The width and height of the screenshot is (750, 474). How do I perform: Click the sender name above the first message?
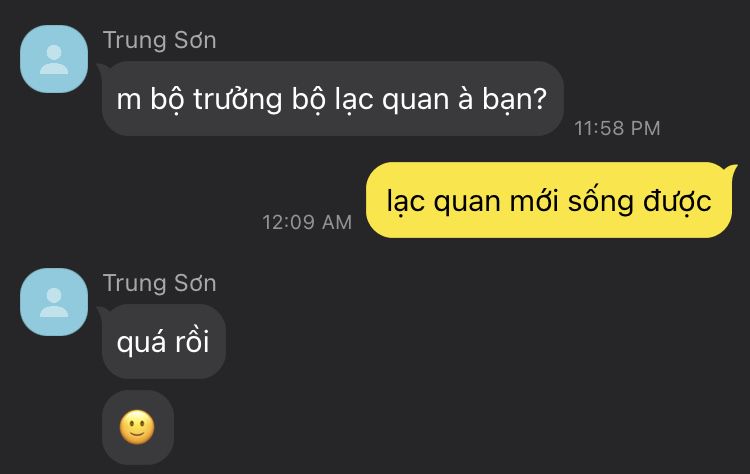160,40
